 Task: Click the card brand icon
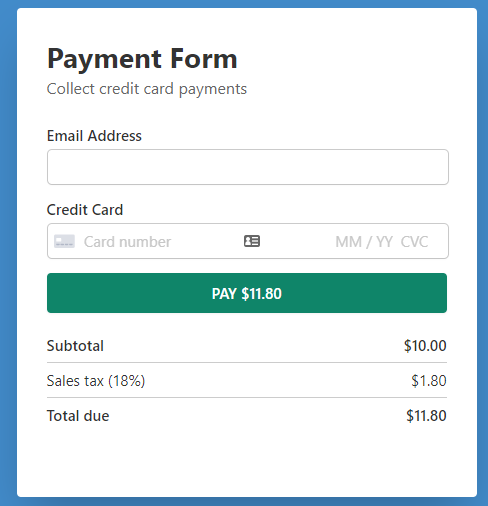[64, 241]
